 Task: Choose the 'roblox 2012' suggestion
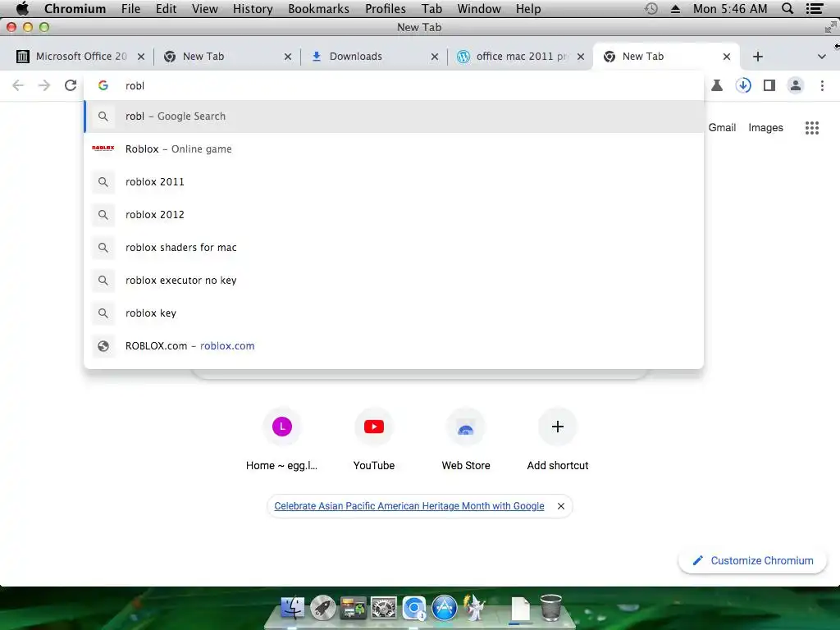(394, 214)
